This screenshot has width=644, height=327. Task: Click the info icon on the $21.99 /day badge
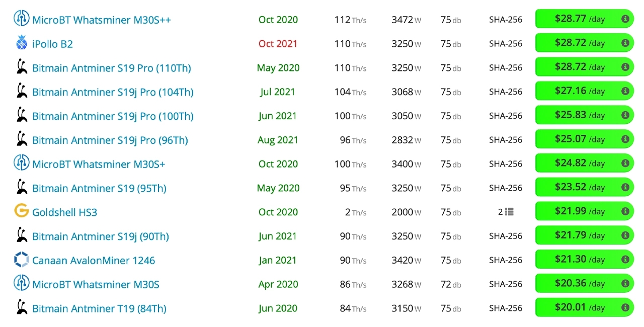pyautogui.click(x=625, y=211)
